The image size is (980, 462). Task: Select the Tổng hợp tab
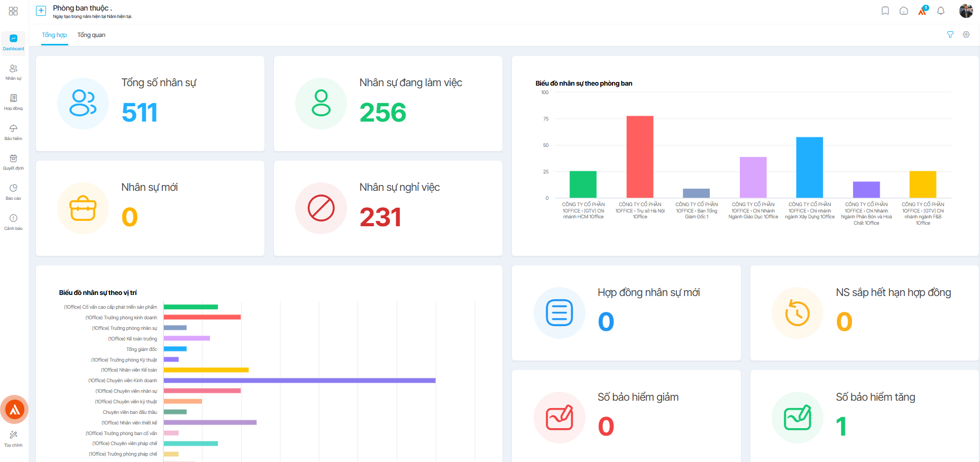(54, 35)
